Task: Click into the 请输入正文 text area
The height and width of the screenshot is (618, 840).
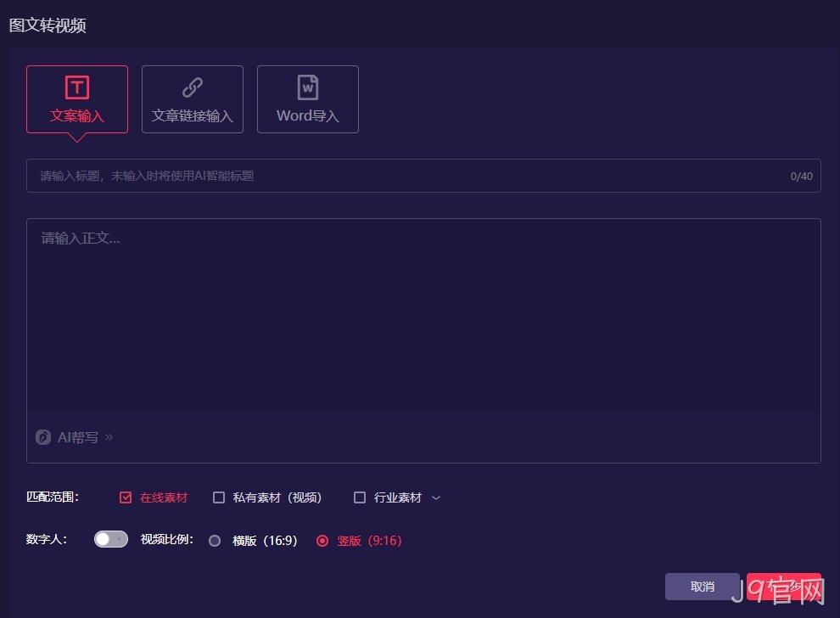Action: [423, 317]
